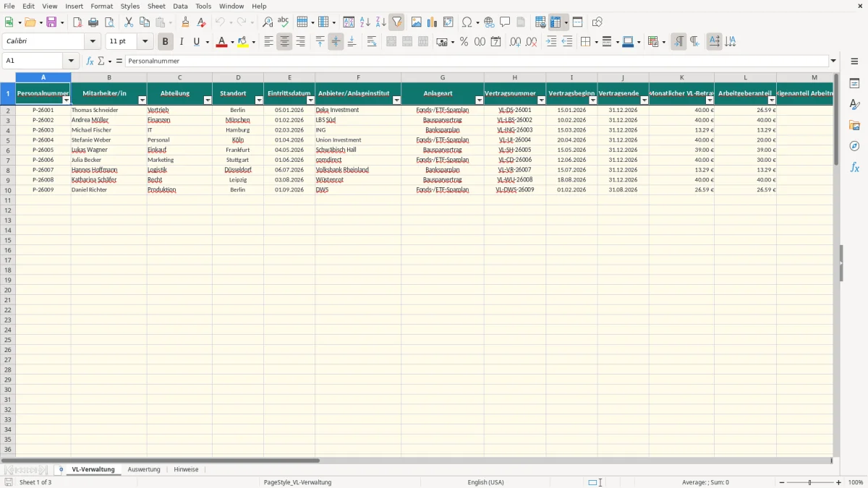Toggle Freeze Rows and Columns
This screenshot has width=868, height=488.
click(556, 22)
